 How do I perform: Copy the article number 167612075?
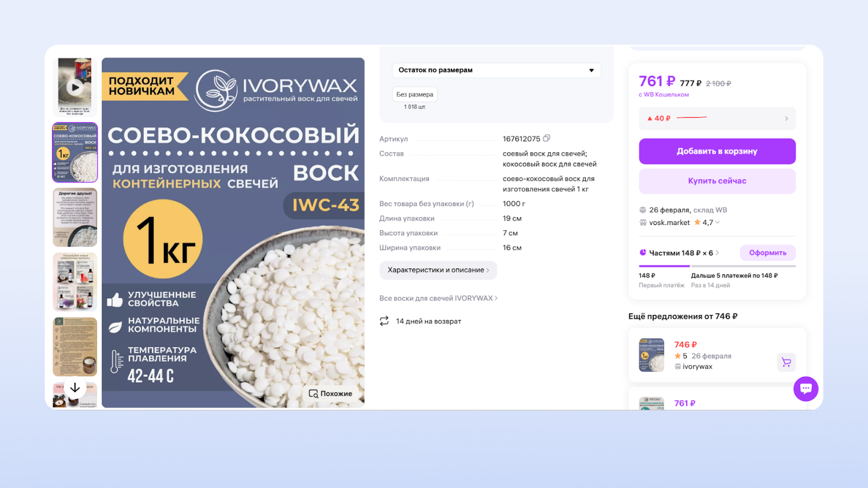tap(546, 138)
